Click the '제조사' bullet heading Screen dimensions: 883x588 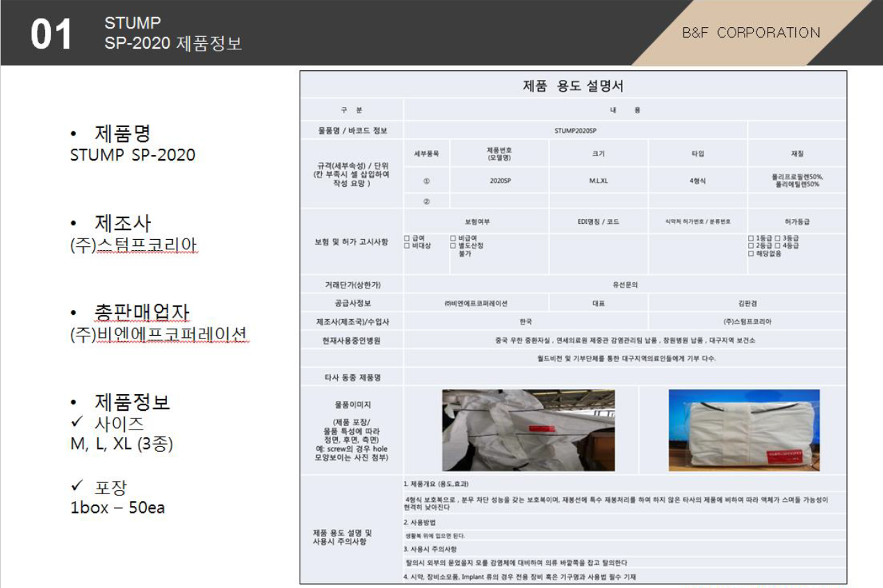pyautogui.click(x=122, y=223)
